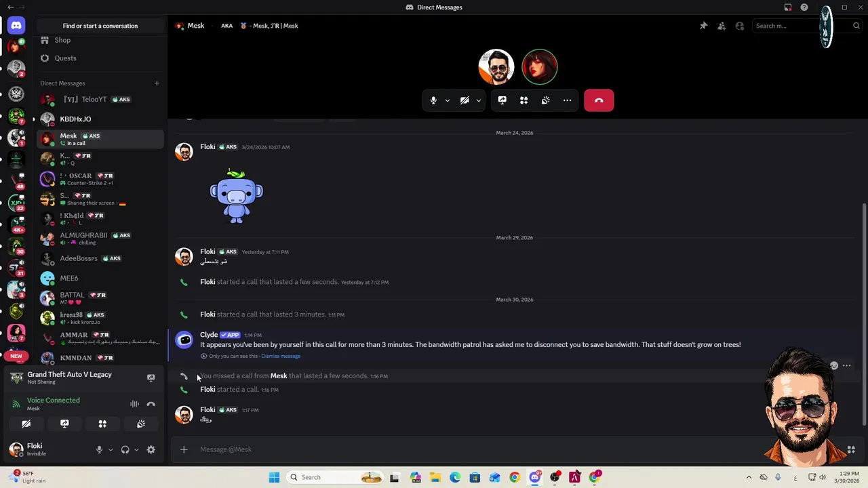Open activities launcher in call controls

(524, 100)
